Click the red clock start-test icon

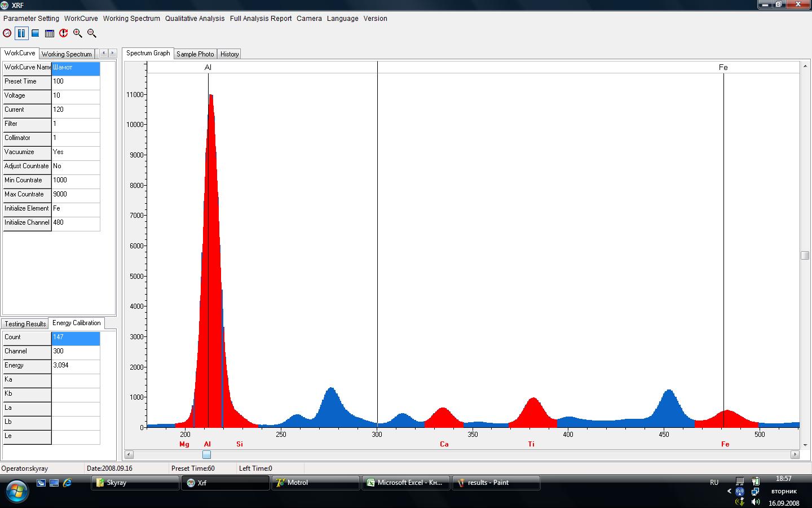pyautogui.click(x=7, y=33)
